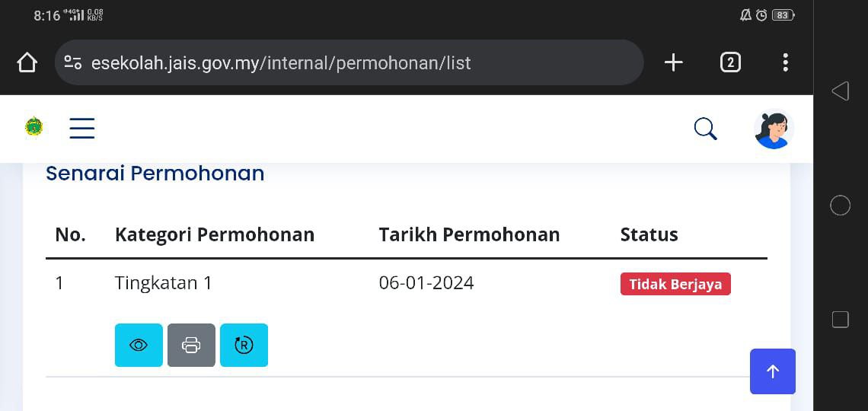
Task: View application details with eye button
Action: point(139,346)
